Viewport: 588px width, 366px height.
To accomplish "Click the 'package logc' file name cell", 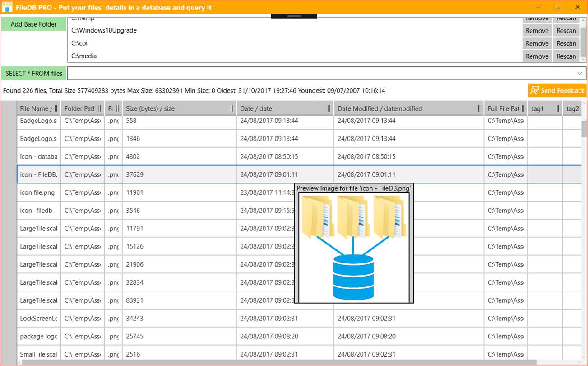I will (39, 337).
